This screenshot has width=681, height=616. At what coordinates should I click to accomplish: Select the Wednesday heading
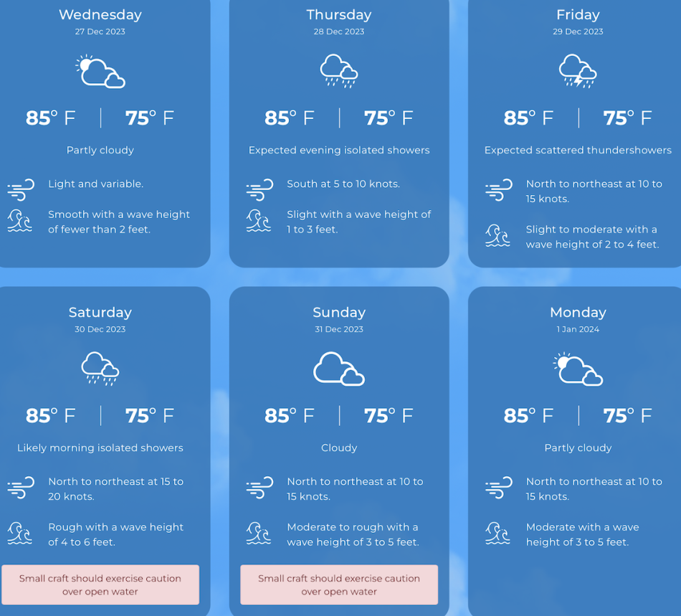(100, 15)
